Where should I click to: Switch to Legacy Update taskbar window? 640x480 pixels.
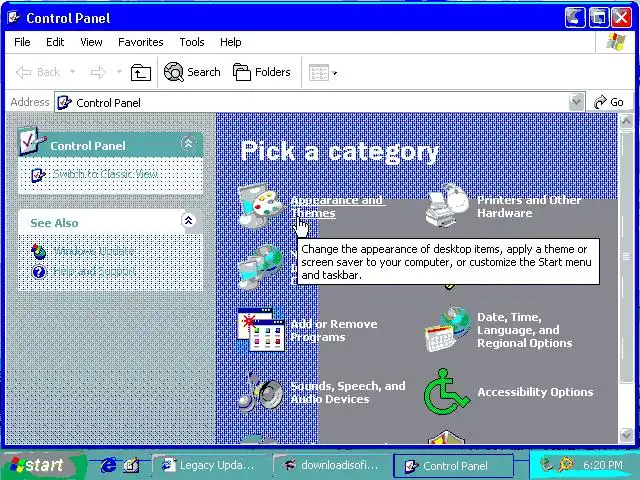(x=209, y=465)
